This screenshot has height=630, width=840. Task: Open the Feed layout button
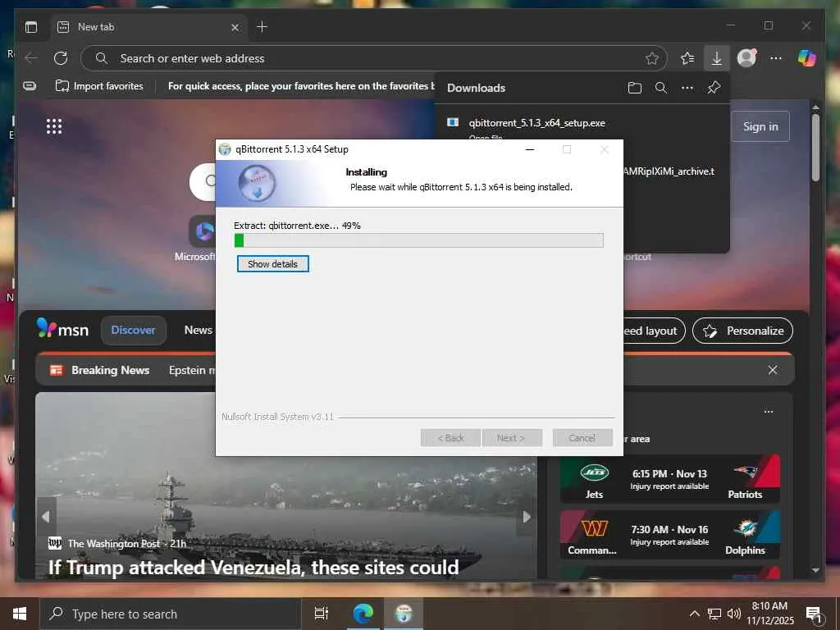point(654,331)
